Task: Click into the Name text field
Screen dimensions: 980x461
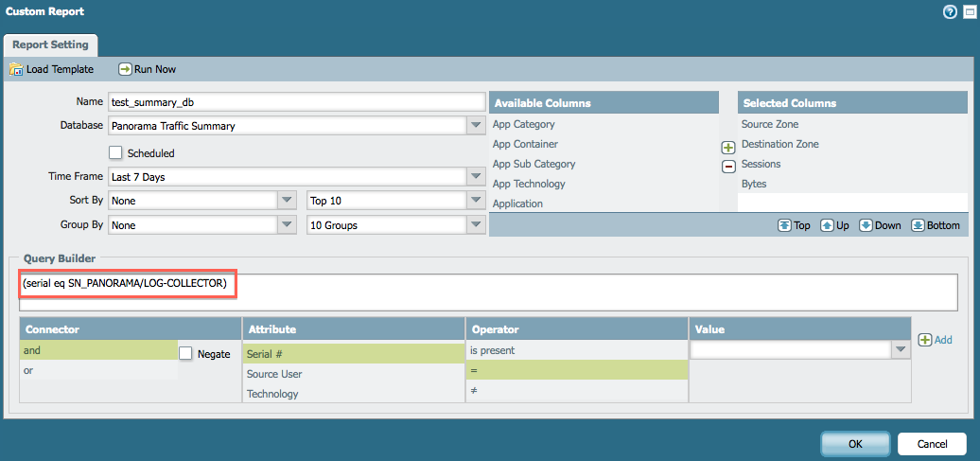Action: point(295,102)
